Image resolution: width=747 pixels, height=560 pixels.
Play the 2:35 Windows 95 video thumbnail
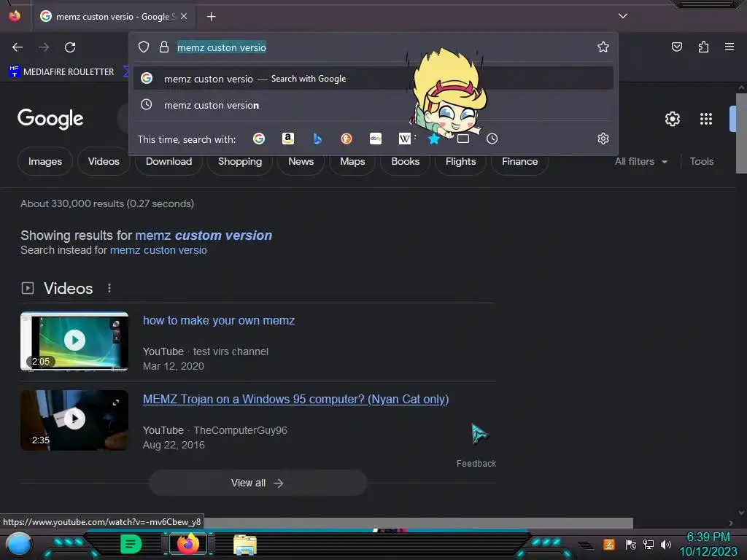(x=74, y=420)
